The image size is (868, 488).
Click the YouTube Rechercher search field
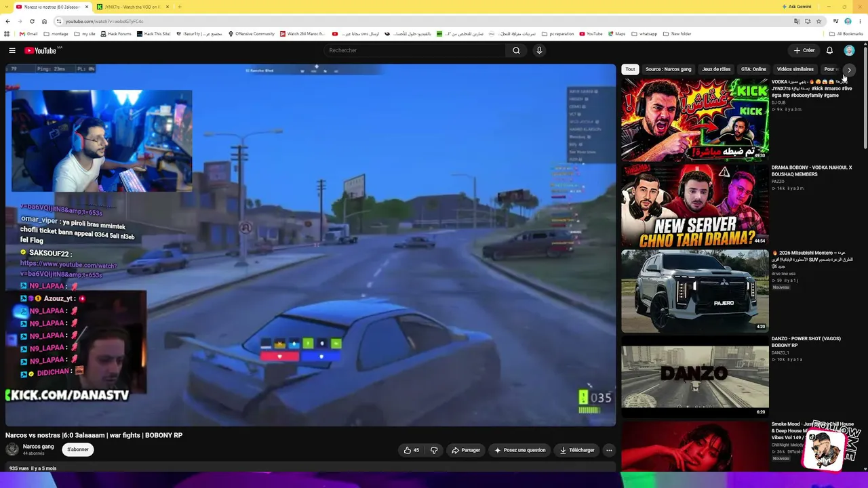[414, 50]
